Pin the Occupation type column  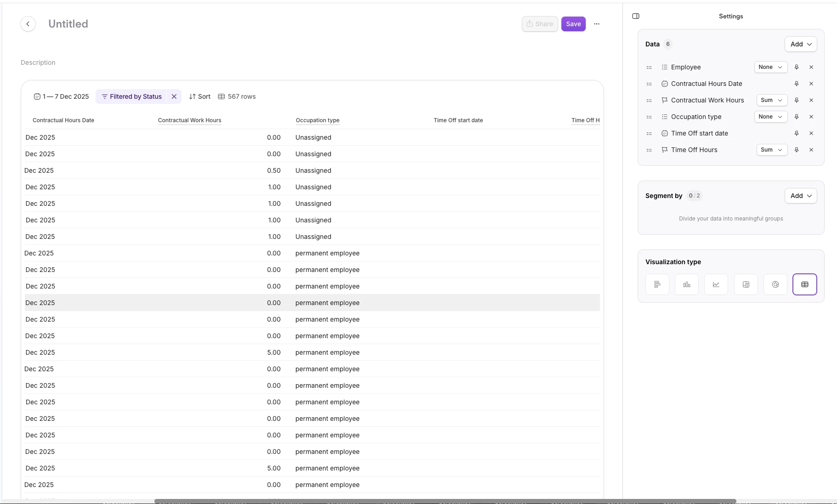[797, 117]
